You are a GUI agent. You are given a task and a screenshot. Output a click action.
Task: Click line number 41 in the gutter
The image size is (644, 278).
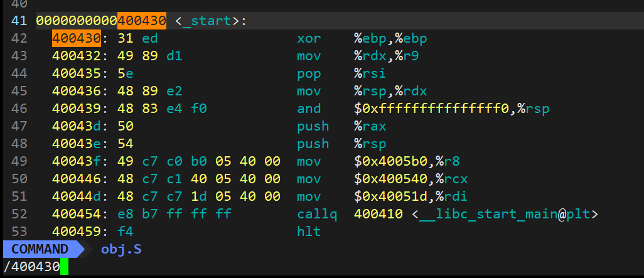point(19,21)
